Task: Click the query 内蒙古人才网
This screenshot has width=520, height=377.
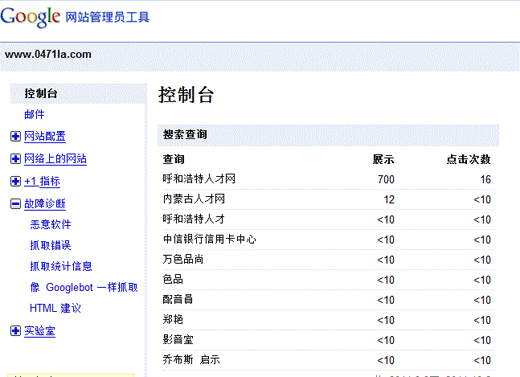Action: 194,199
